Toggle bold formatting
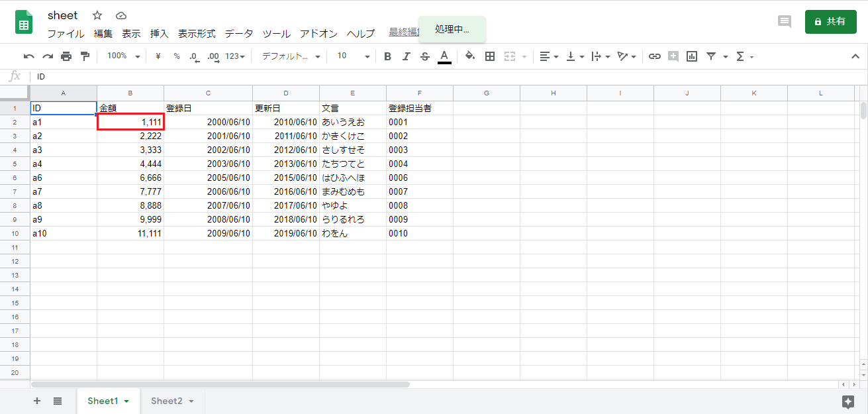868x414 pixels. 387,56
